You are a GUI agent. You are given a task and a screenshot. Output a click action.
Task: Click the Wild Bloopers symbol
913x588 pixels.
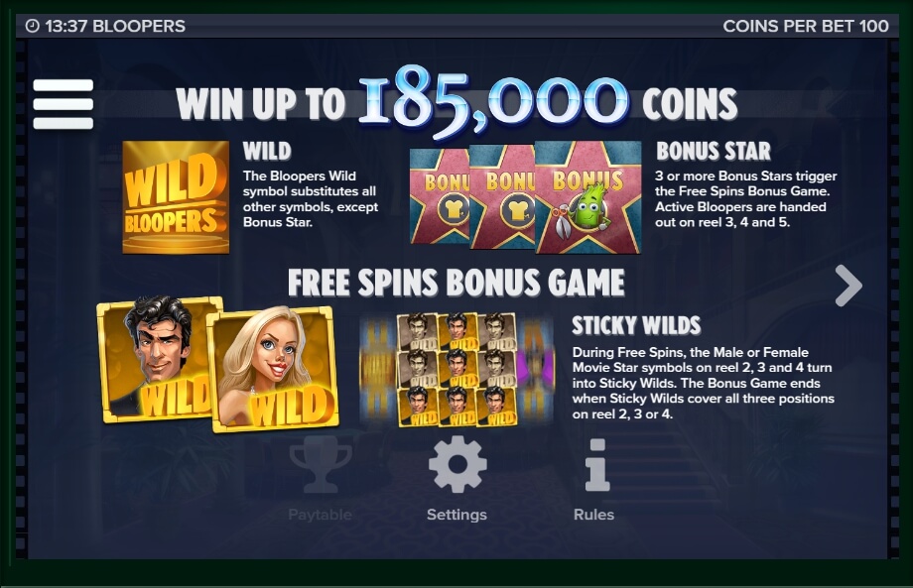click(176, 197)
